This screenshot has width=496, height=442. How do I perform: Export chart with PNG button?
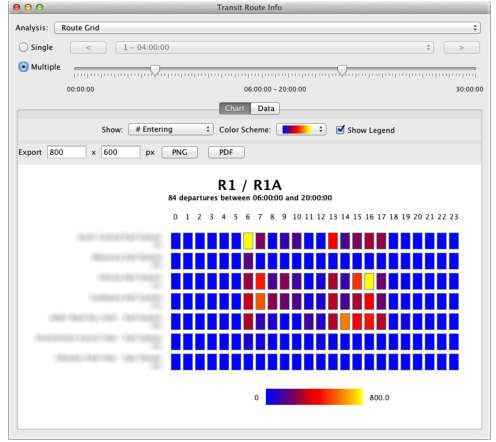(179, 152)
